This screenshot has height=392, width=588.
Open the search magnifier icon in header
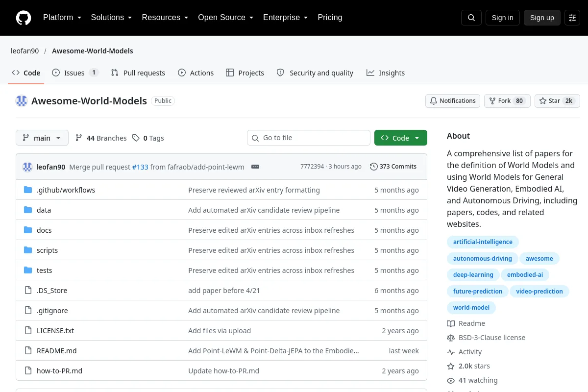[471, 18]
